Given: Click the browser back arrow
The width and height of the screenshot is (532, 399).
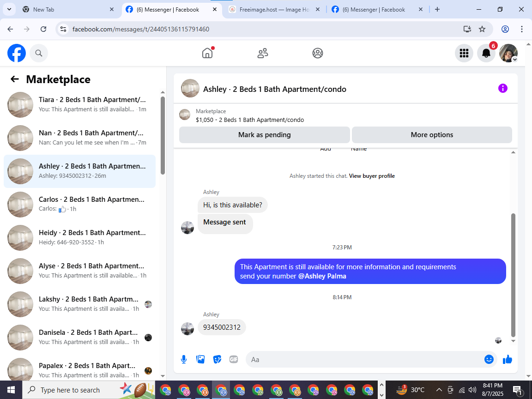Looking at the screenshot, I should point(10,29).
